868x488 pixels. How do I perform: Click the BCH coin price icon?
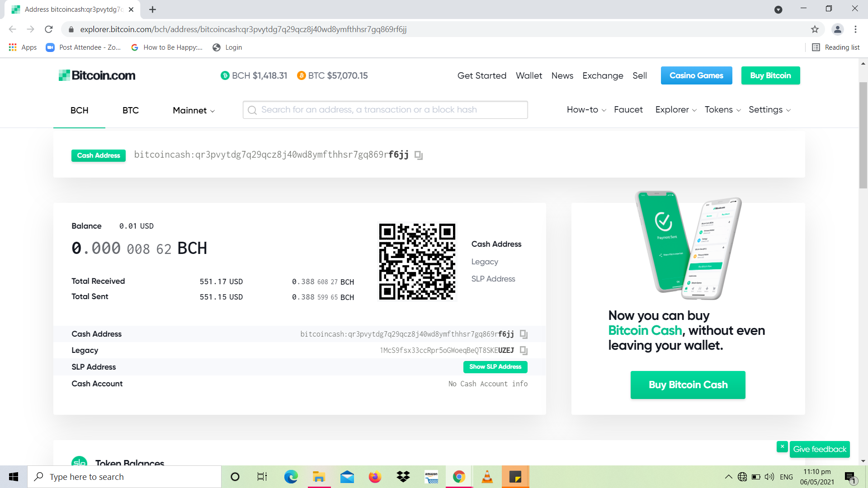[225, 75]
